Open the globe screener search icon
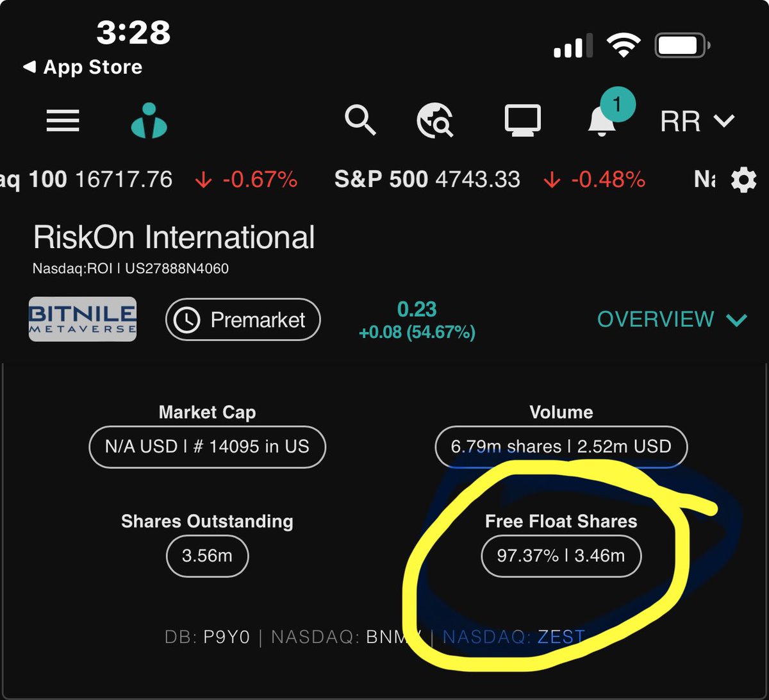The width and height of the screenshot is (769, 700). coord(435,121)
